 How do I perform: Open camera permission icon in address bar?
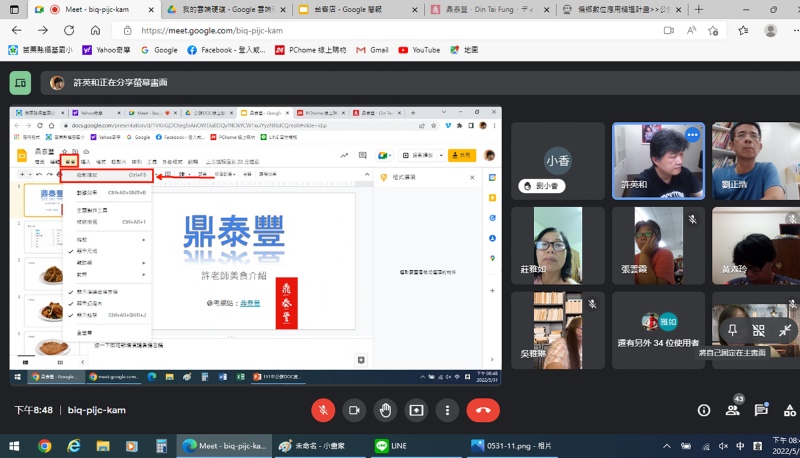tap(668, 31)
